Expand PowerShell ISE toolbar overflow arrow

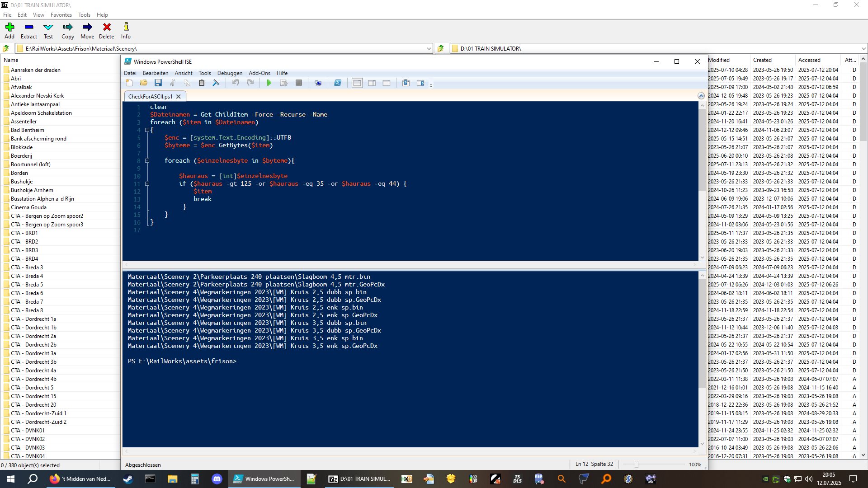[431, 84]
